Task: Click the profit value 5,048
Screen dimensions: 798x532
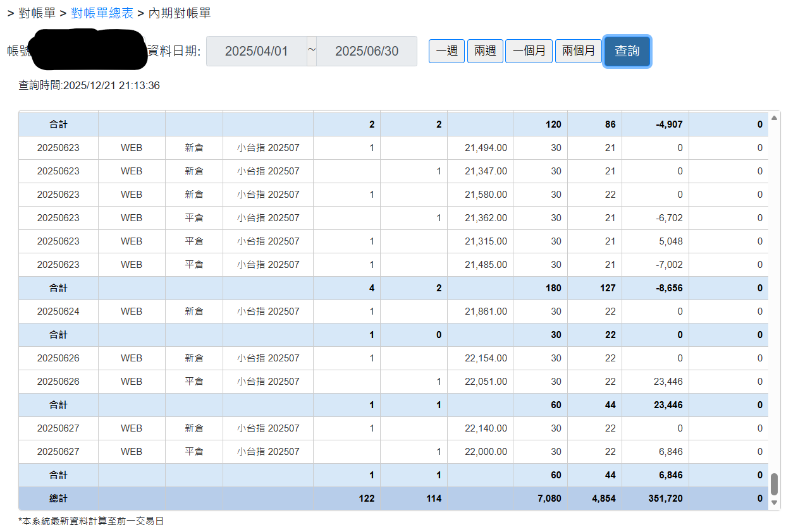Action: coord(670,241)
